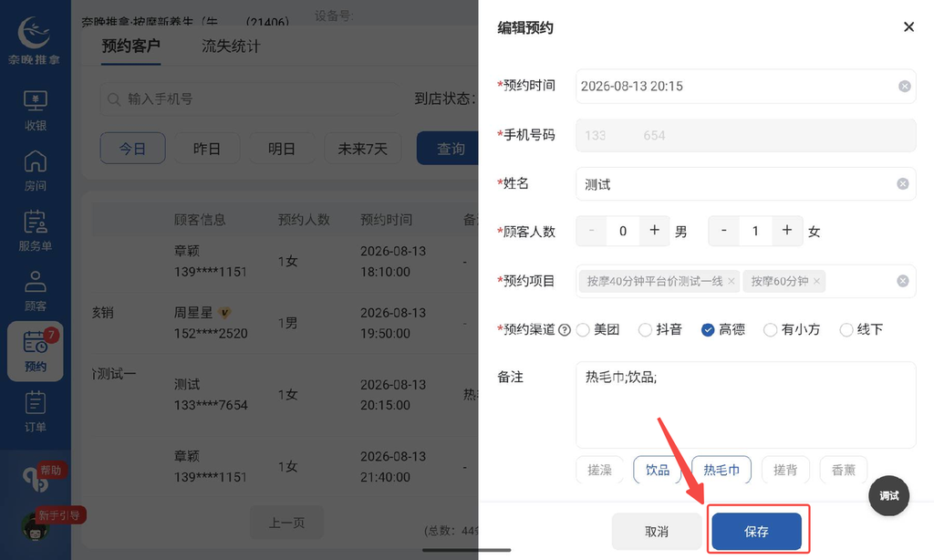
Task: Click the 预约时间 column header
Action: click(x=386, y=220)
